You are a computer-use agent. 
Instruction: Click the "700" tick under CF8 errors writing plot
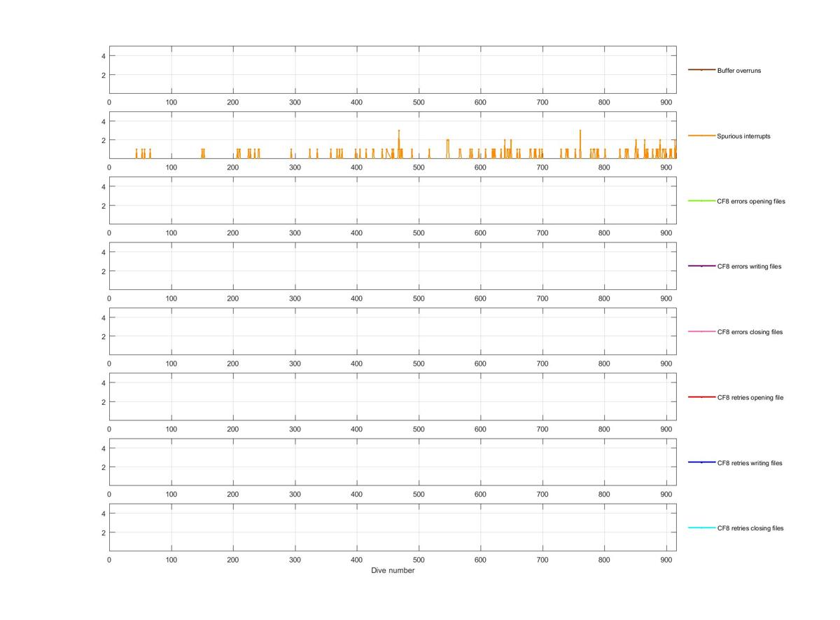(542, 298)
